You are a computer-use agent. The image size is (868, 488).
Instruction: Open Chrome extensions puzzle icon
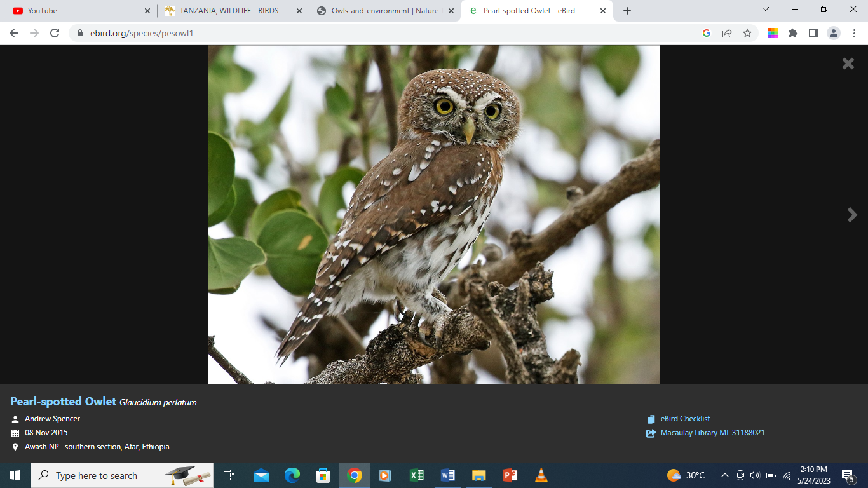point(793,33)
